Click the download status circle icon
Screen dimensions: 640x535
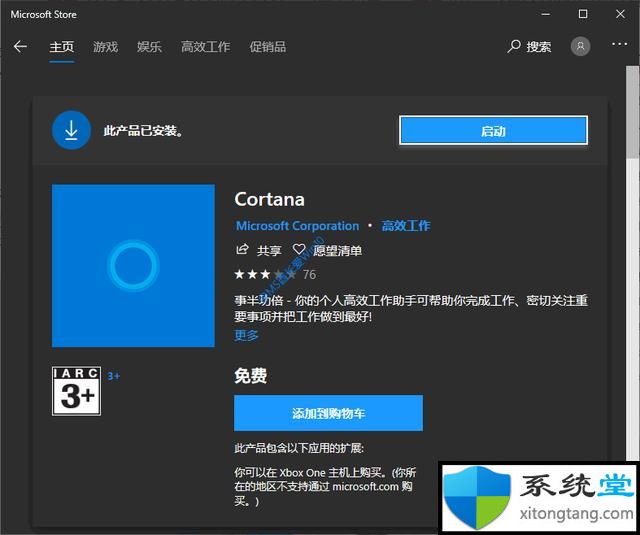(71, 130)
